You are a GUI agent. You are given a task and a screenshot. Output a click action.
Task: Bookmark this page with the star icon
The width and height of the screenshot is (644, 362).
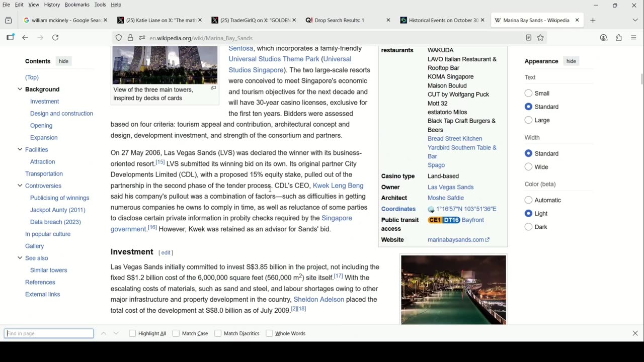540,38
